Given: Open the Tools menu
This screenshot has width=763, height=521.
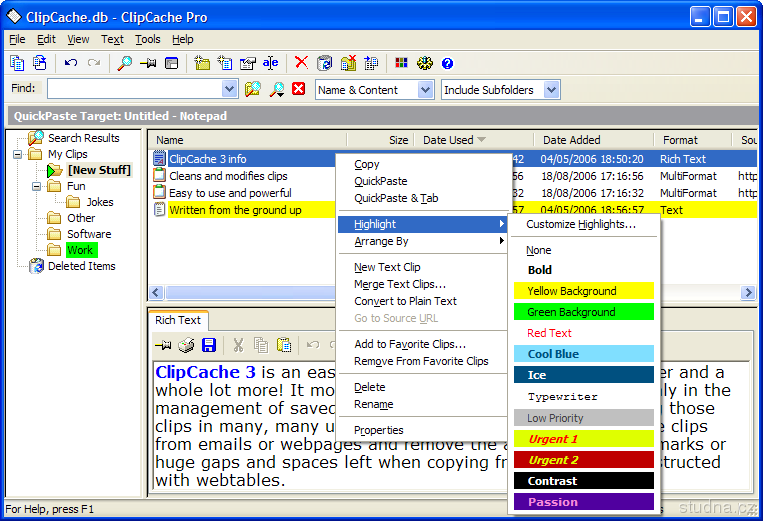Looking at the screenshot, I should [147, 39].
